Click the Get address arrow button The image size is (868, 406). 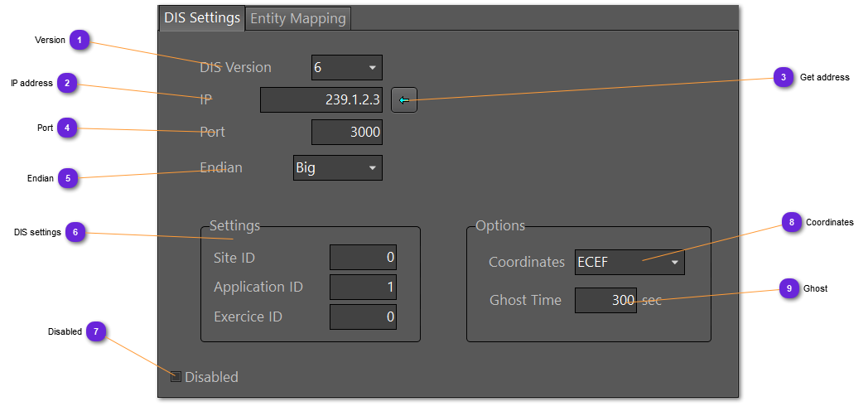point(403,100)
